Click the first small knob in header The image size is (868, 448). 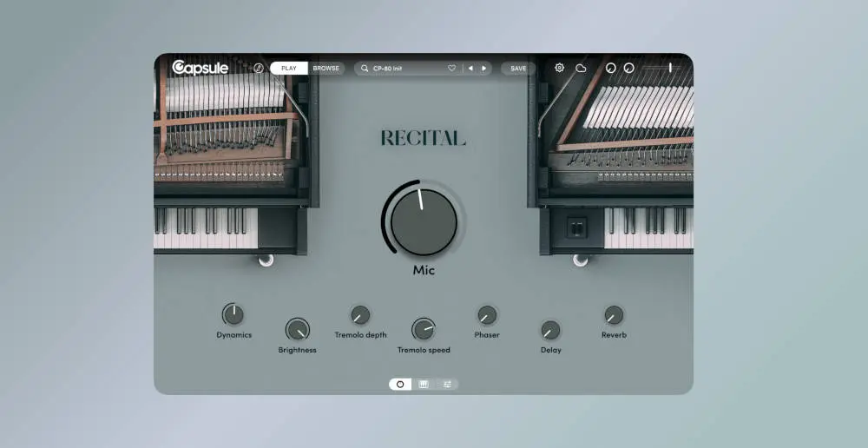click(610, 68)
